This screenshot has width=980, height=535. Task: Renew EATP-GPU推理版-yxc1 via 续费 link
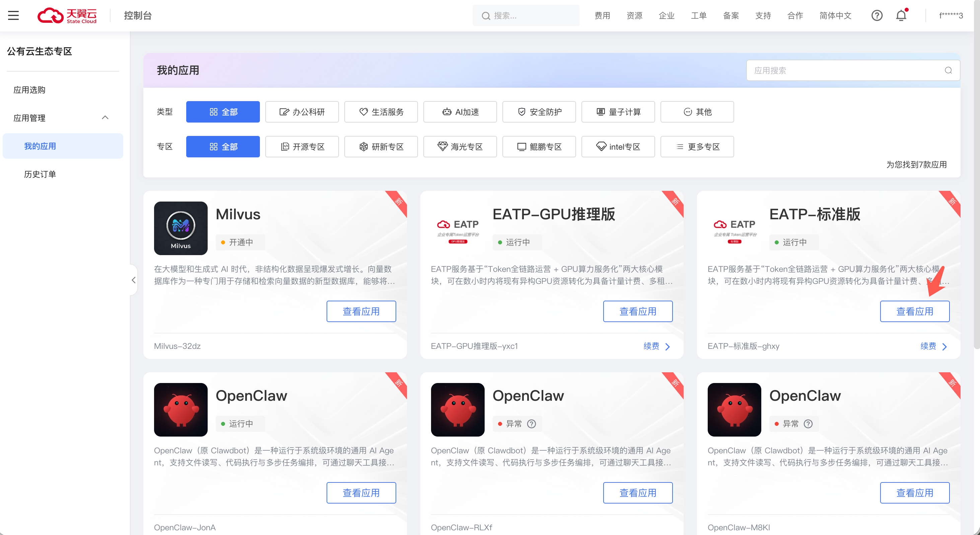(x=651, y=346)
